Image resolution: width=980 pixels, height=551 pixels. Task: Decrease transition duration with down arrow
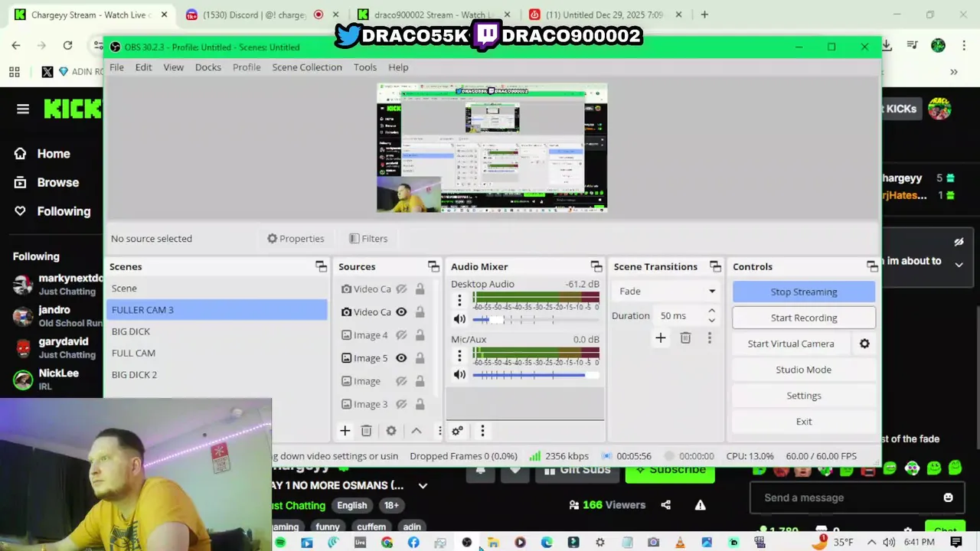(x=711, y=320)
